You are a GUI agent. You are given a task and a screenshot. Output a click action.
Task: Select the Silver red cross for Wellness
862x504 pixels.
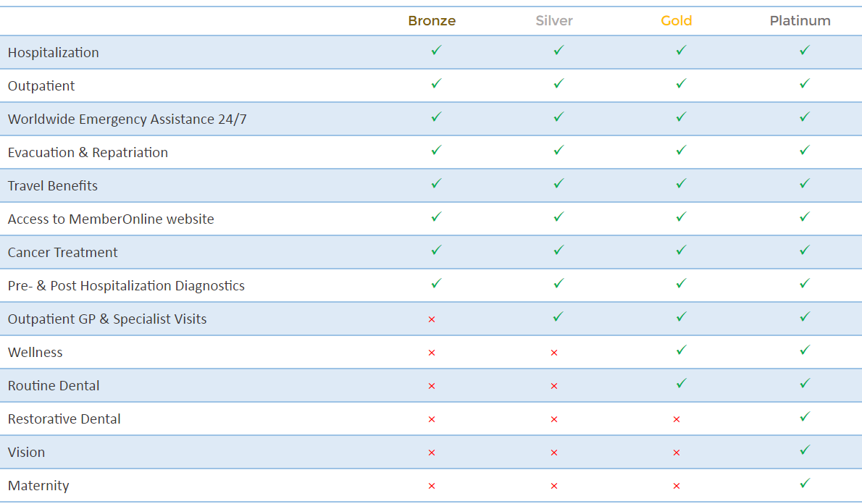[554, 353]
